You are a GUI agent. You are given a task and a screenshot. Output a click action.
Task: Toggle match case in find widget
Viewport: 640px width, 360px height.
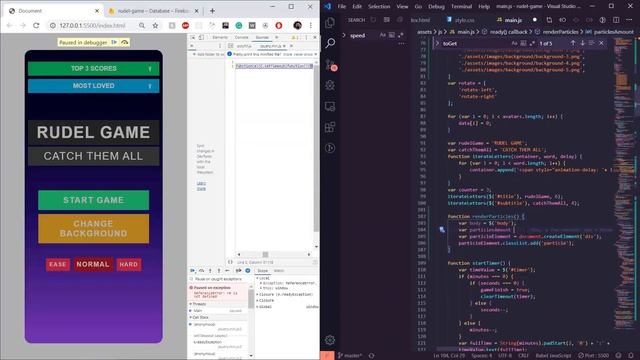tap(514, 43)
